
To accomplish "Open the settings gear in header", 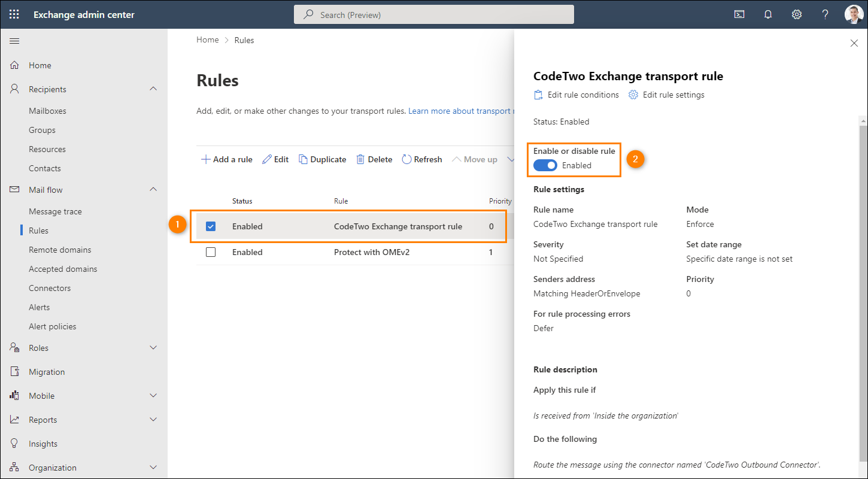I will (x=797, y=14).
